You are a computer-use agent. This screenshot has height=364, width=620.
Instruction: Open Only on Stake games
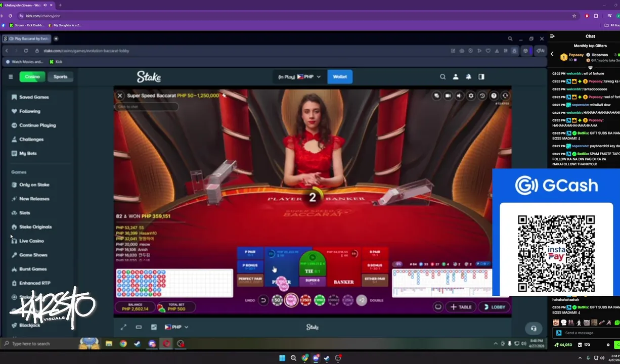[34, 185]
